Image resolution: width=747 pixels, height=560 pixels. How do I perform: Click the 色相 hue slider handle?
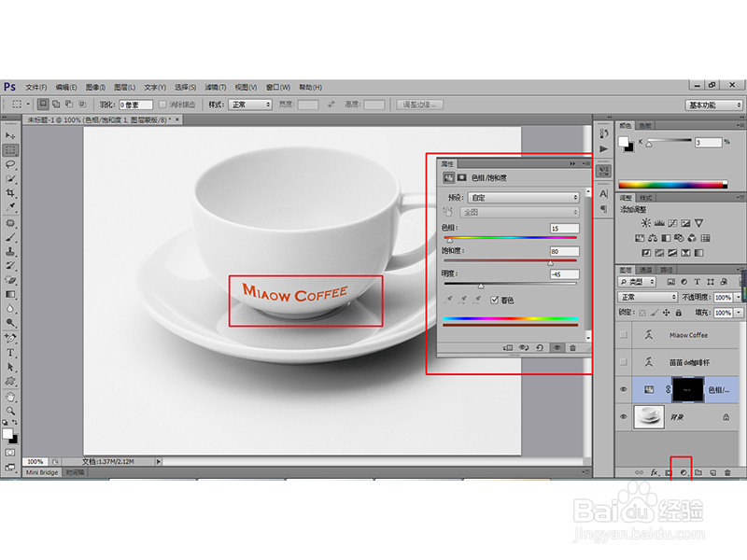click(x=449, y=240)
